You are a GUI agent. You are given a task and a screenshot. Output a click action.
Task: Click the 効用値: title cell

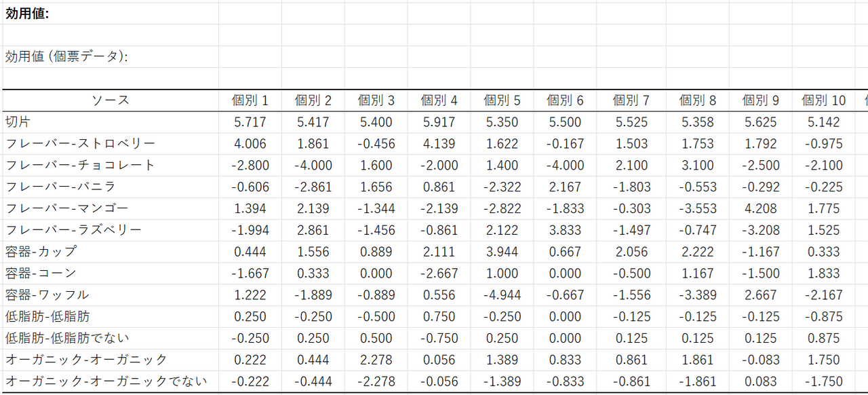(27, 14)
